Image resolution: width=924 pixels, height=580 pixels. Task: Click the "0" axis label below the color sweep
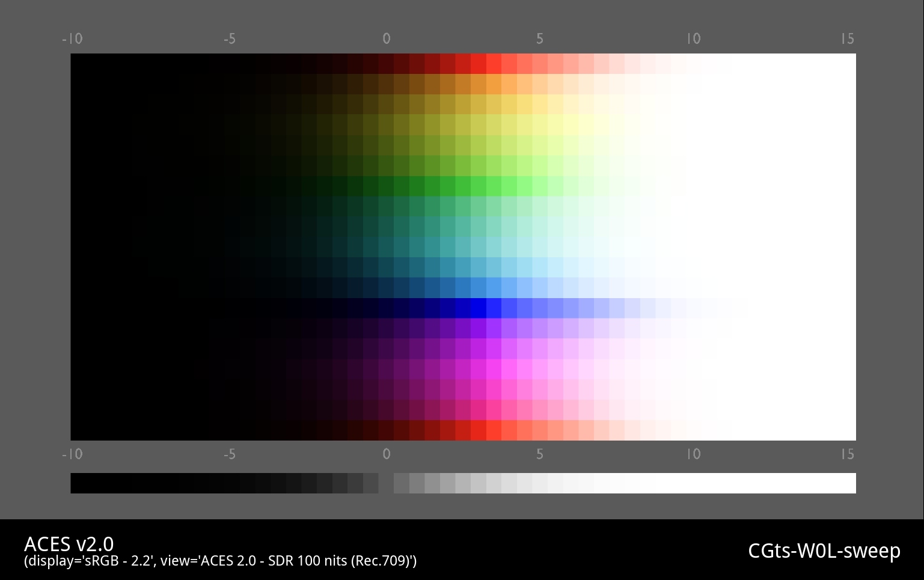(x=387, y=454)
